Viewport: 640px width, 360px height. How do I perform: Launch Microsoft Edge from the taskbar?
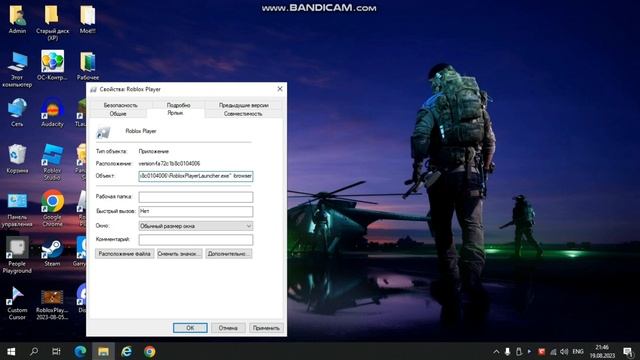coord(80,351)
